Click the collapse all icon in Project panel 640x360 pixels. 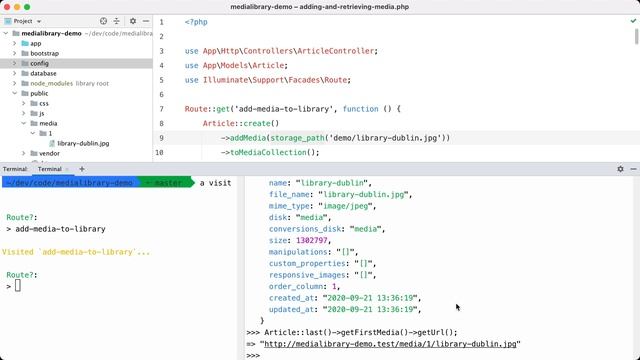[x=116, y=21]
